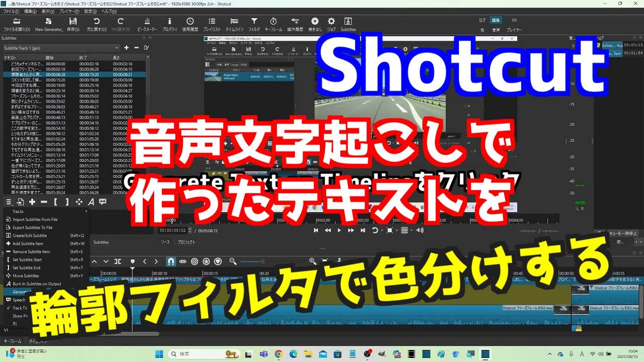Click the timeline zoom out magnifier

pos(233,261)
